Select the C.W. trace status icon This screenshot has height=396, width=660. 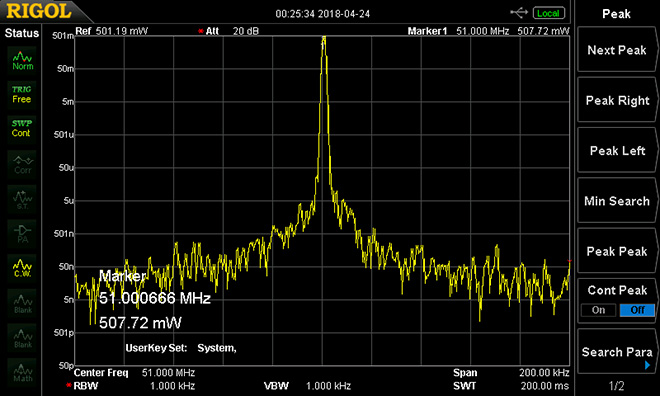click(x=22, y=268)
